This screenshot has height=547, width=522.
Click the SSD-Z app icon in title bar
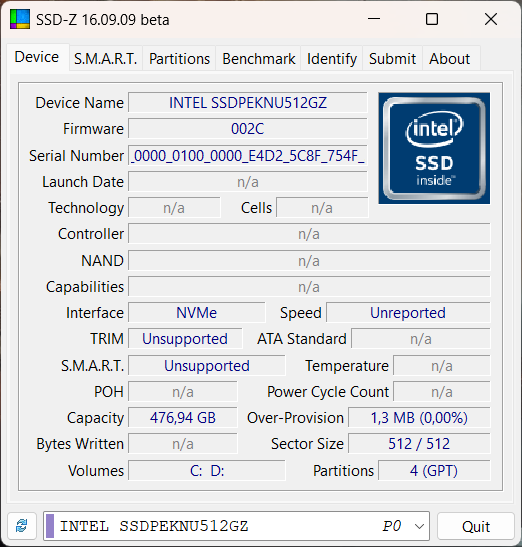click(x=20, y=19)
